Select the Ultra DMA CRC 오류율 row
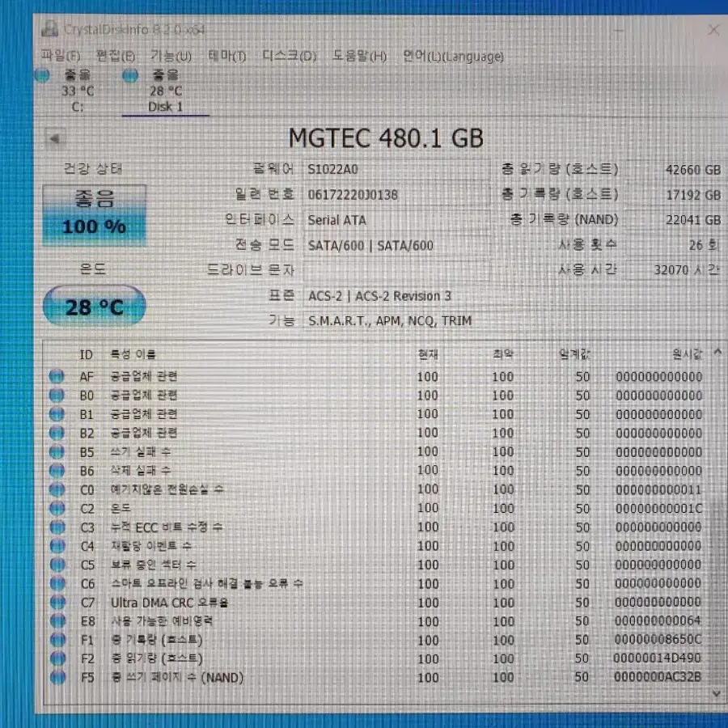This screenshot has height=728, width=728. (x=376, y=603)
